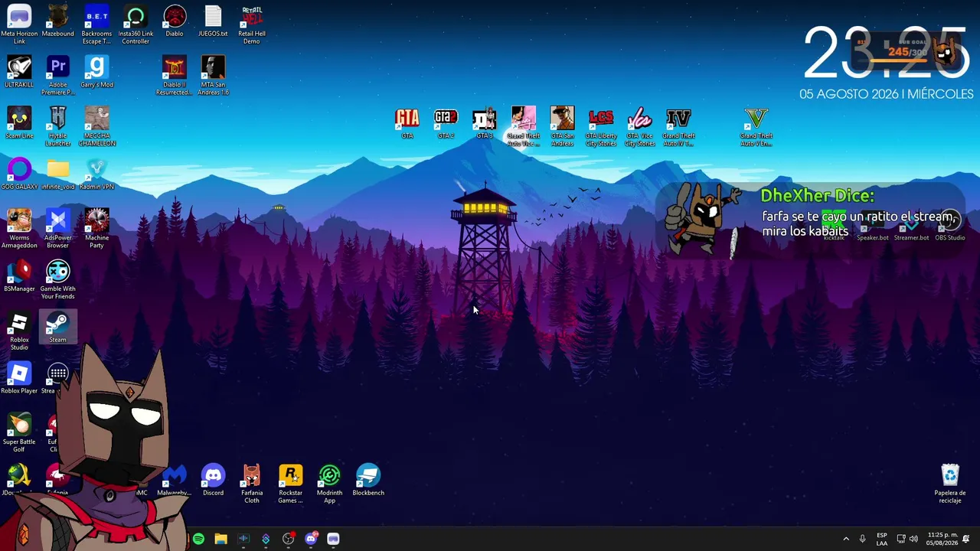980x551 pixels.
Task: Select the Speaker.bot desktop shortcut
Action: 873,225
